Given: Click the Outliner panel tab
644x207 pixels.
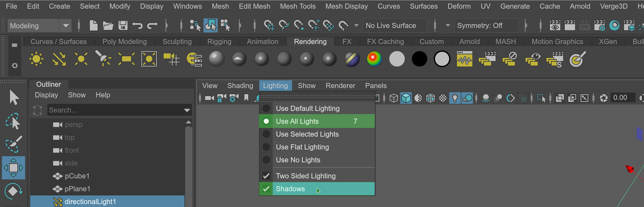Looking at the screenshot, I should 49,84.
